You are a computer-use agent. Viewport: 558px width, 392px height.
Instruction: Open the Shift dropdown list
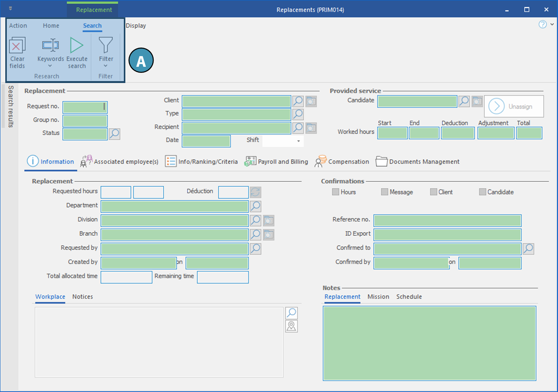298,141
